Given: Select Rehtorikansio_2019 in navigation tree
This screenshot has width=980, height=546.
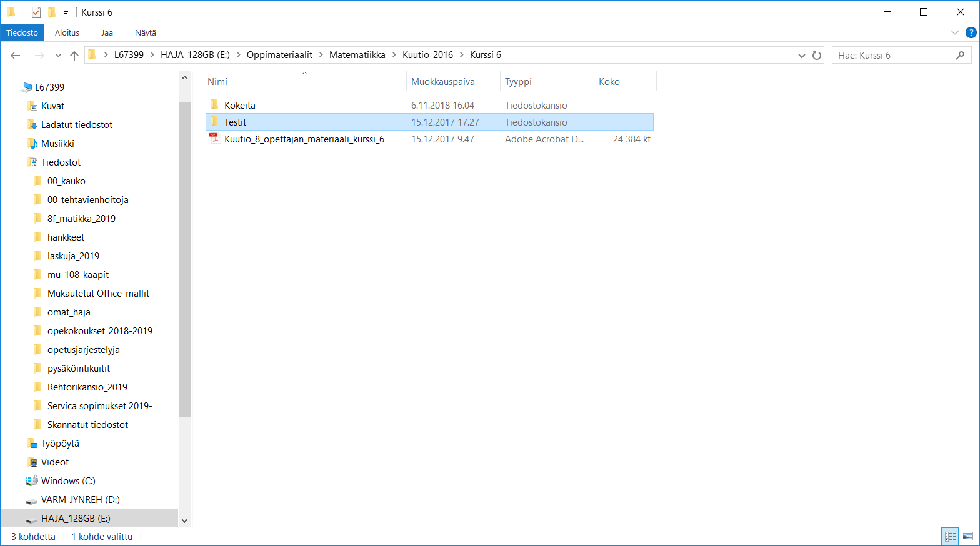Looking at the screenshot, I should (87, 387).
